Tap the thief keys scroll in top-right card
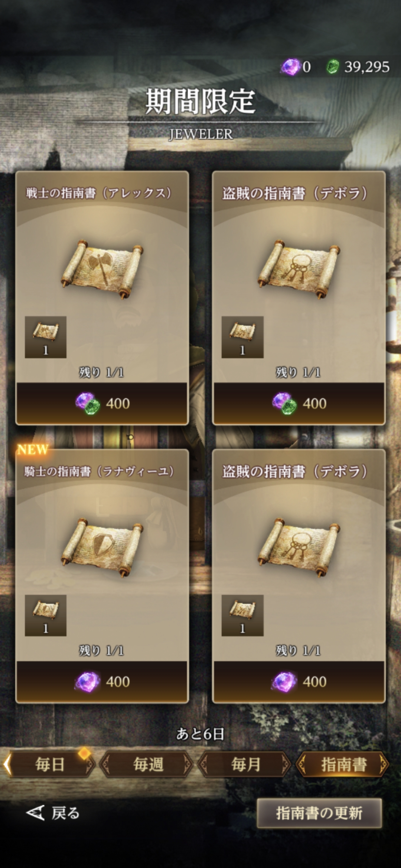Viewport: 401px width, 868px height. click(299, 269)
